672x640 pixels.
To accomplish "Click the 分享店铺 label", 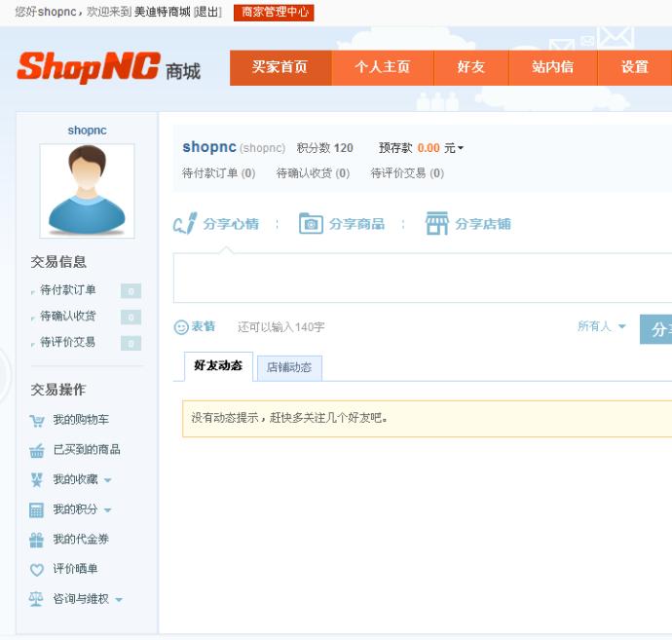I will click(483, 224).
